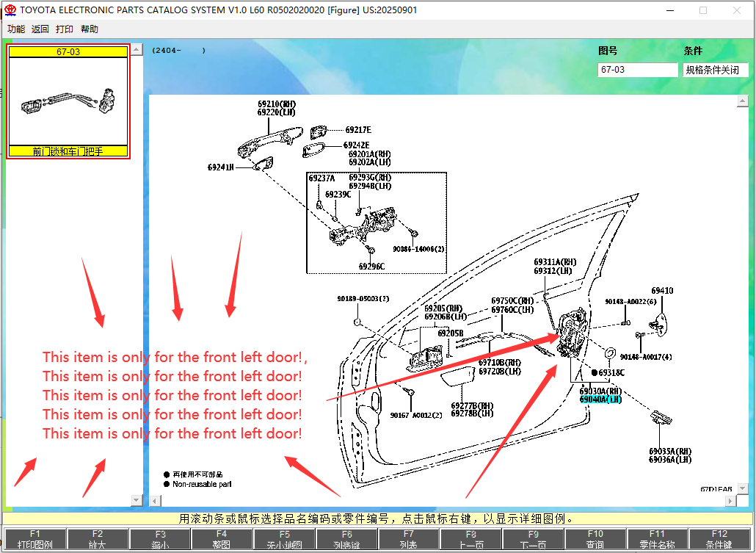The image size is (756, 553).
Task: Select part code 69410
Action: [x=662, y=291]
